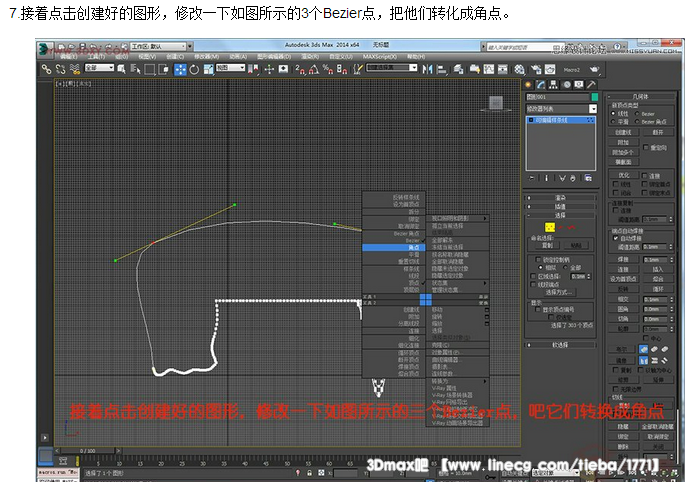Switch to the Display command panel tab
Image resolution: width=688 pixels, height=482 pixels.
click(579, 84)
